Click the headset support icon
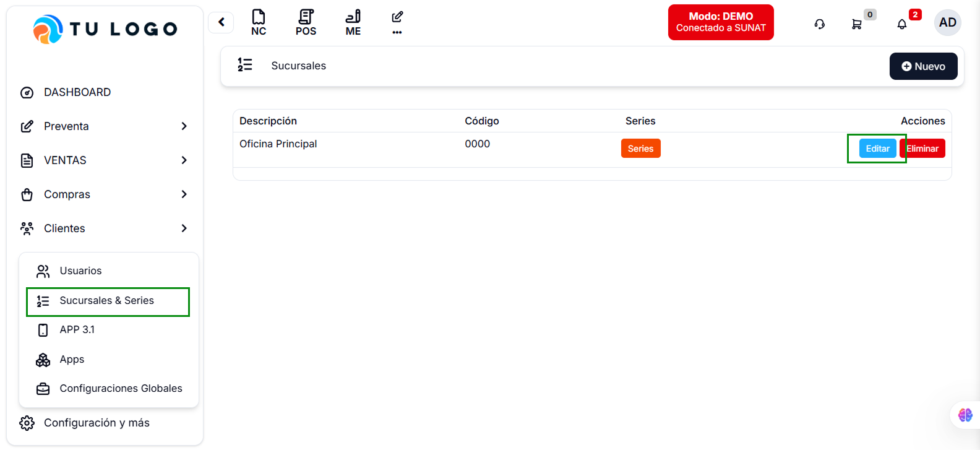This screenshot has width=980, height=450. [x=820, y=24]
